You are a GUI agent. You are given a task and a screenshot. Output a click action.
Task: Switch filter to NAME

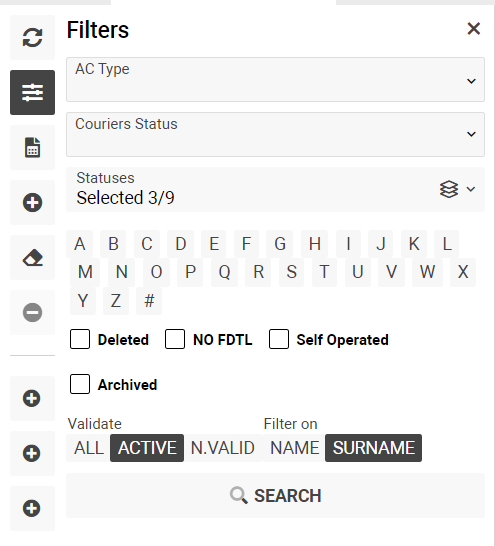294,448
